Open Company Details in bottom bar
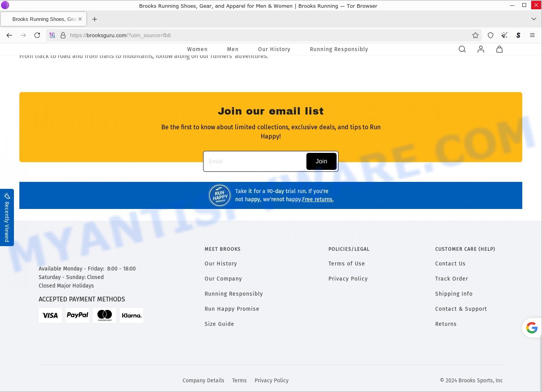Screen dimensions: 542x392 tap(203, 380)
